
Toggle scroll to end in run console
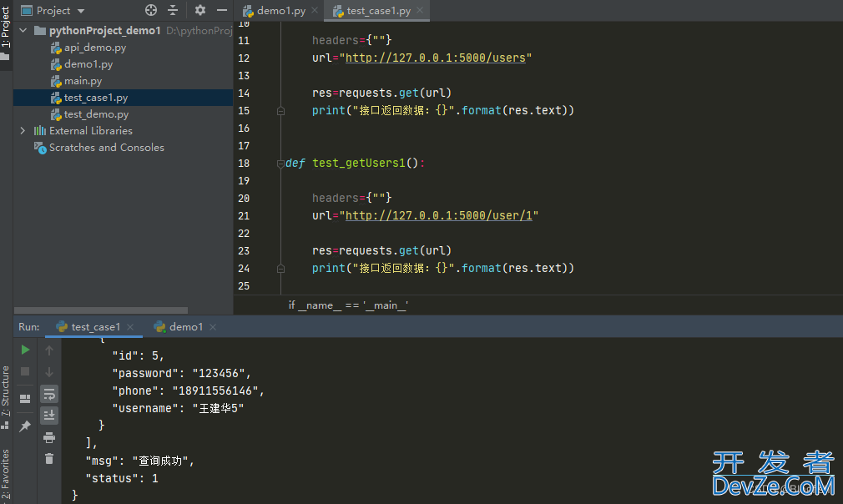[49, 416]
